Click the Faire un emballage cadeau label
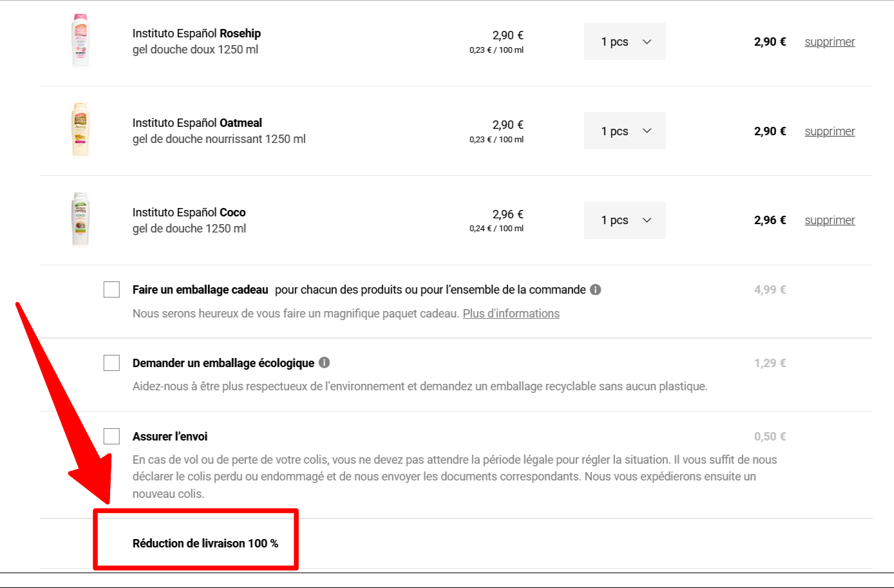Screen dimensions: 894x588 (x=200, y=290)
